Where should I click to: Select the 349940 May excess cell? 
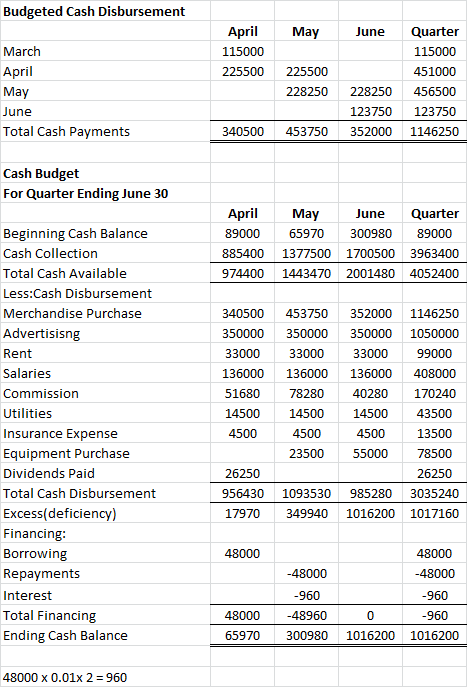coord(306,513)
